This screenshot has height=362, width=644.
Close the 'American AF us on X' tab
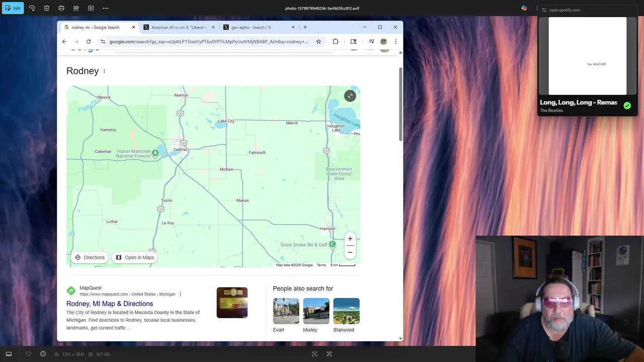click(213, 27)
